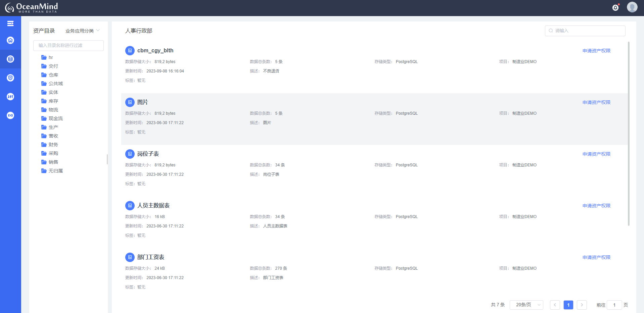Click folder icon next to 生产

tap(44, 127)
